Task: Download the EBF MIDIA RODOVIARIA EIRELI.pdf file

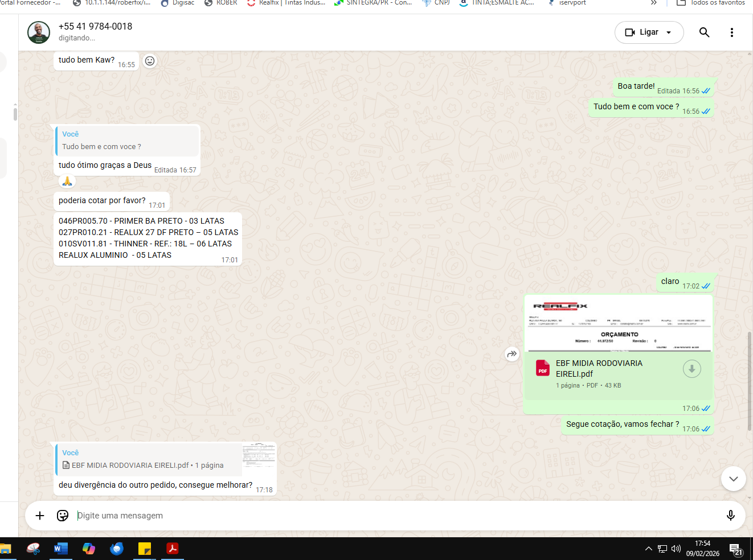Action: tap(691, 369)
